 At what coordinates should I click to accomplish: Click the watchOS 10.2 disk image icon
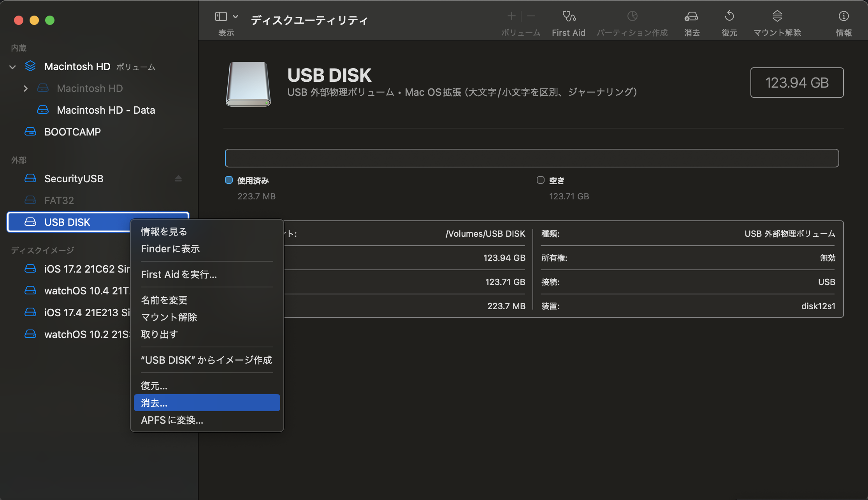coord(30,334)
